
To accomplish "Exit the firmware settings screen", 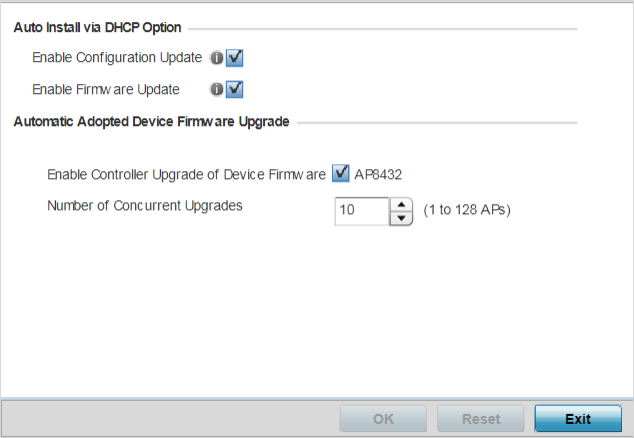I will pyautogui.click(x=578, y=419).
